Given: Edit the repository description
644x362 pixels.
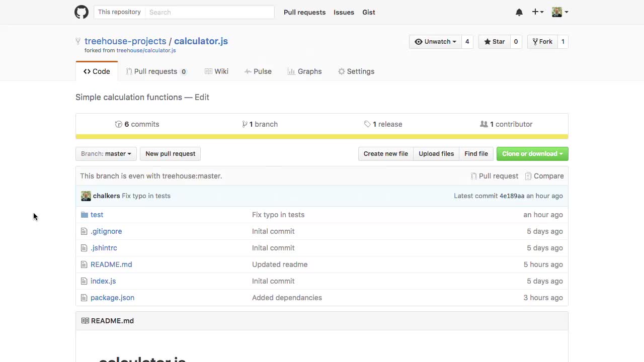Looking at the screenshot, I should [202, 97].
